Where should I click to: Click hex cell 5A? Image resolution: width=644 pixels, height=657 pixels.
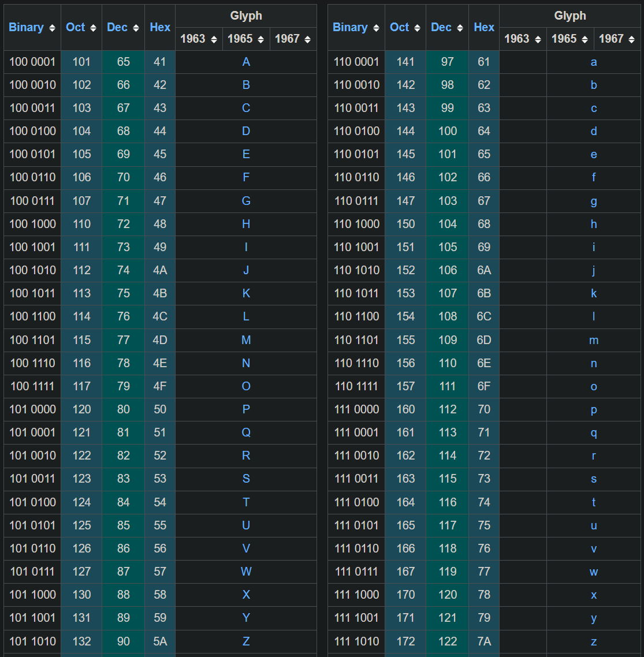point(160,641)
